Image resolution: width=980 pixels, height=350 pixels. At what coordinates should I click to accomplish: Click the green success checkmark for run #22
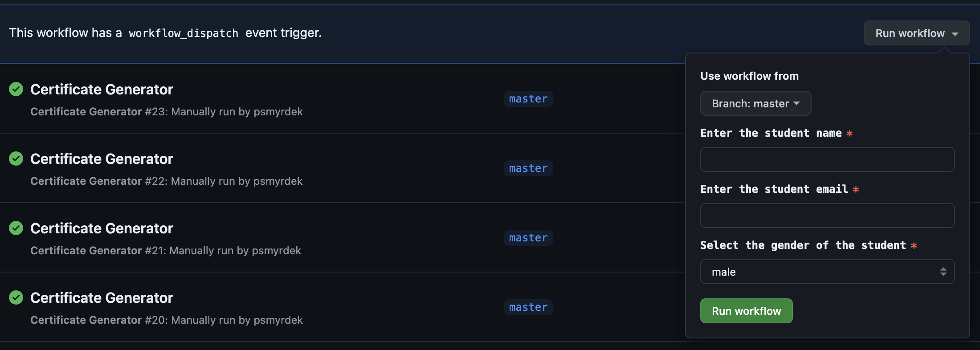[x=16, y=159]
